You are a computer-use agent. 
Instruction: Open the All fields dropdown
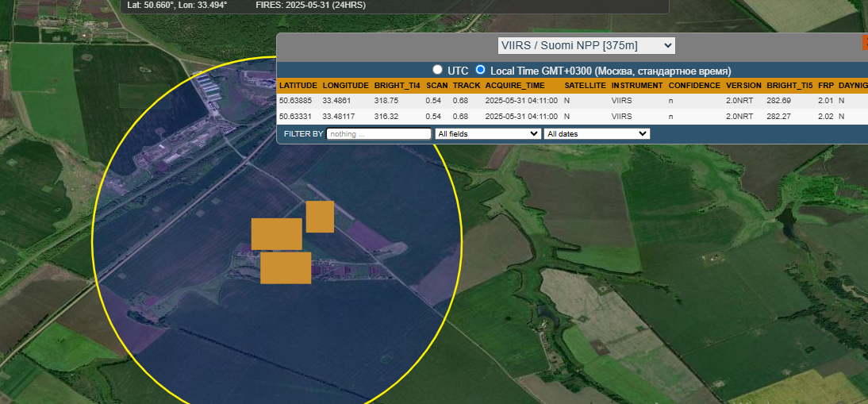[x=488, y=134]
